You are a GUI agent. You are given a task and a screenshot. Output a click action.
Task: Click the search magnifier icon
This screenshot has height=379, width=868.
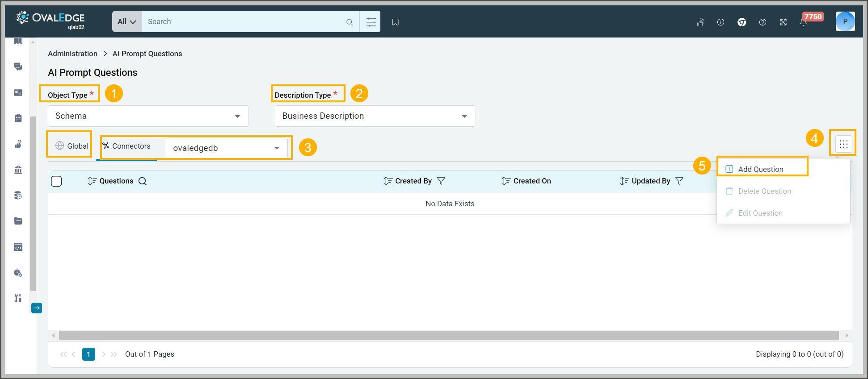[x=350, y=22]
